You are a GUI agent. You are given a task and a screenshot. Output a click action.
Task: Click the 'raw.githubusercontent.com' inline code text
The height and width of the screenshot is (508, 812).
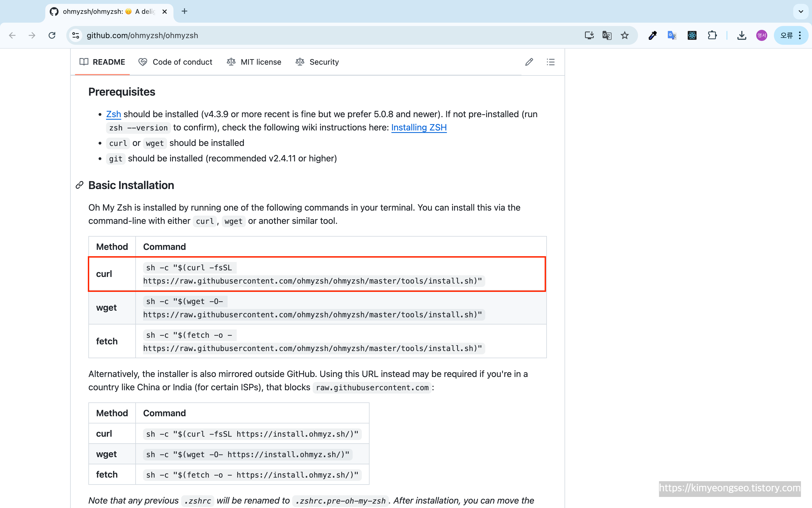click(x=372, y=387)
